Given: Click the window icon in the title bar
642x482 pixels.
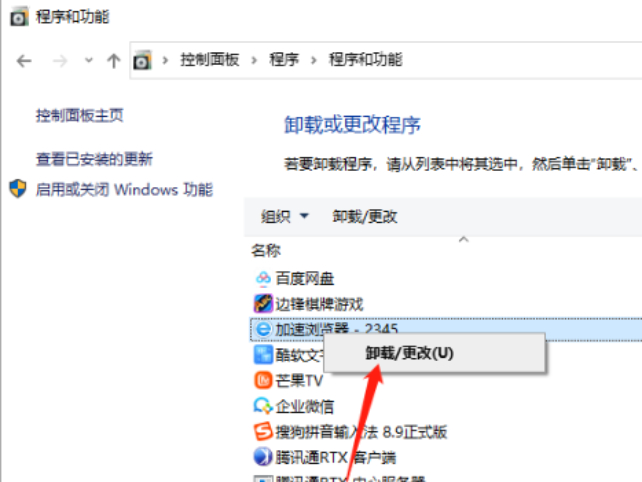Looking at the screenshot, I should coord(19,17).
